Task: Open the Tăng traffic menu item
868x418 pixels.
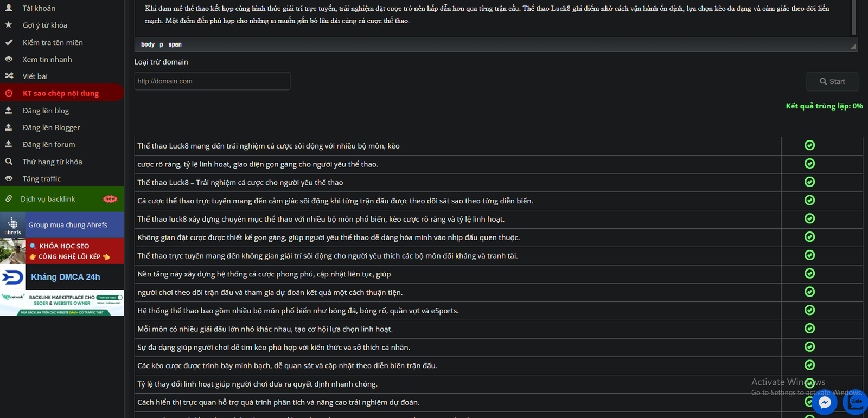Action: click(x=42, y=178)
